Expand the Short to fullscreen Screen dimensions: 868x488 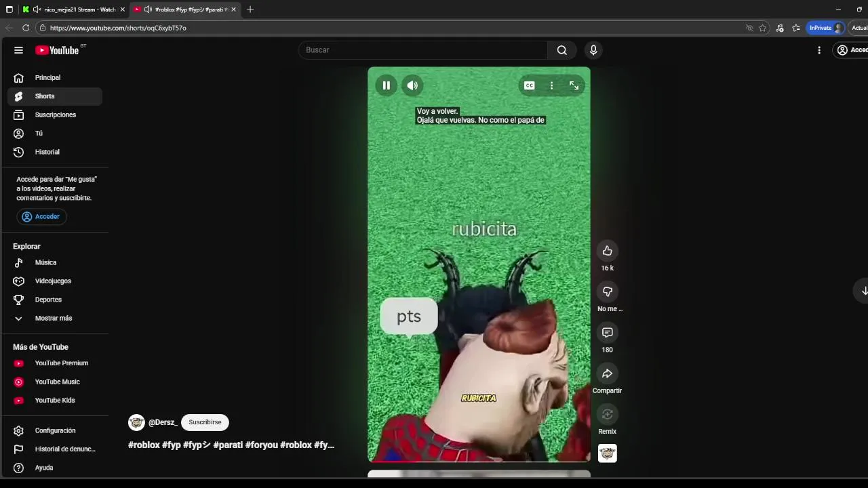click(574, 85)
